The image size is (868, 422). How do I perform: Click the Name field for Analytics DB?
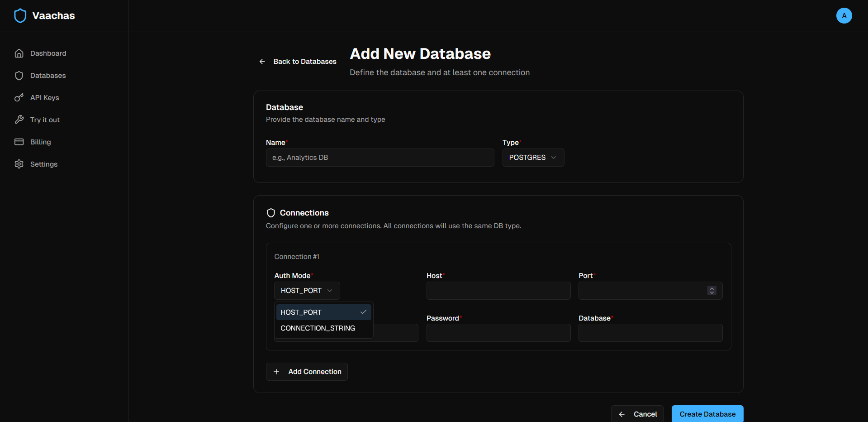[x=379, y=157]
